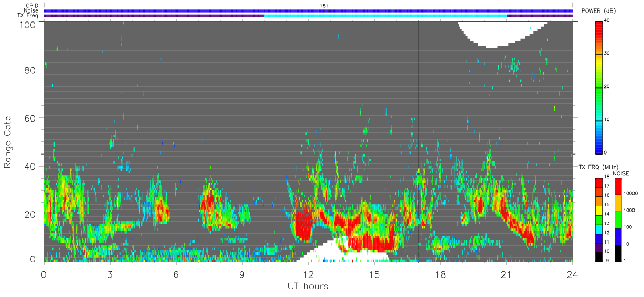This screenshot has width=644, height=297.
Task: Click the green swatch in the NOISE legend
Action: [x=617, y=220]
